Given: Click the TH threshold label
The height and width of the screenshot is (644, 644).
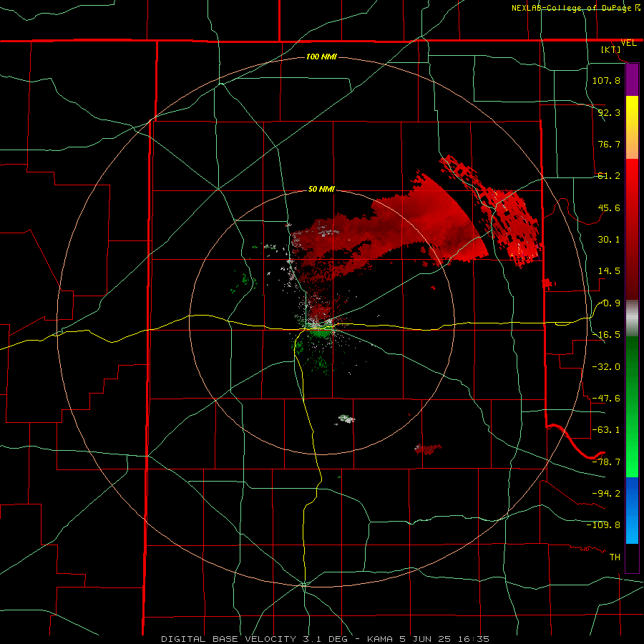Looking at the screenshot, I should click(615, 557).
